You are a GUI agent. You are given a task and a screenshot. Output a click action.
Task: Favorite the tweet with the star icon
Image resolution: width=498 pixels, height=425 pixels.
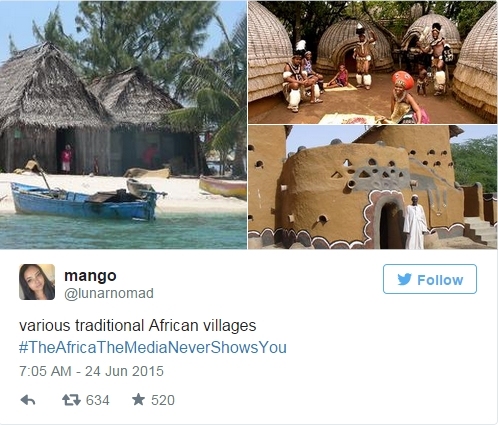click(138, 399)
